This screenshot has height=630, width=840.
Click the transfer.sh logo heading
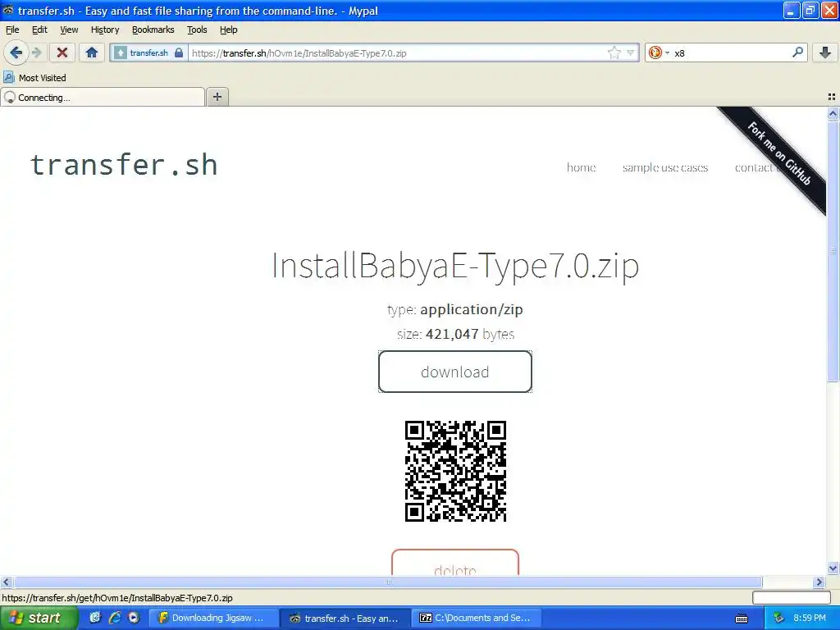[x=124, y=164]
